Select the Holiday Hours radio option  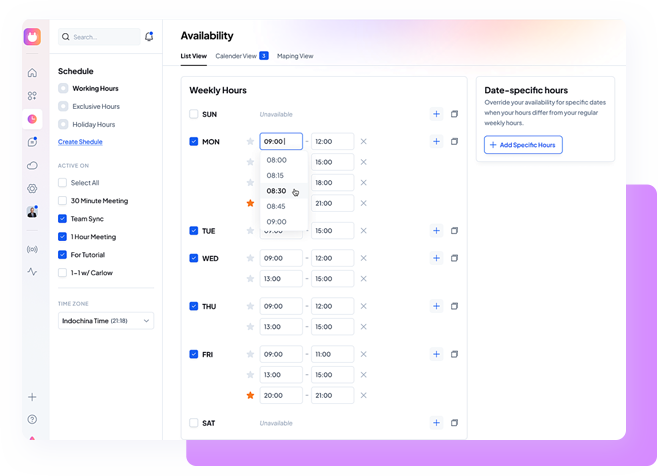click(x=63, y=125)
